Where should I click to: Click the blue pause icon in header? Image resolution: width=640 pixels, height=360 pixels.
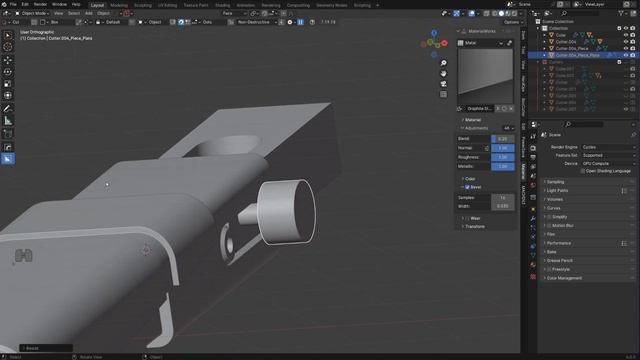pyautogui.click(x=300, y=22)
